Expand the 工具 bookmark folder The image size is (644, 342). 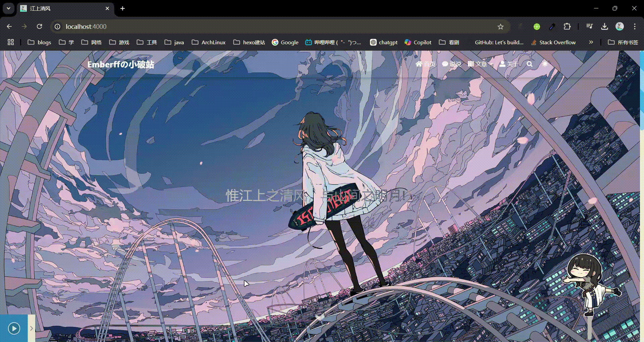(147, 42)
